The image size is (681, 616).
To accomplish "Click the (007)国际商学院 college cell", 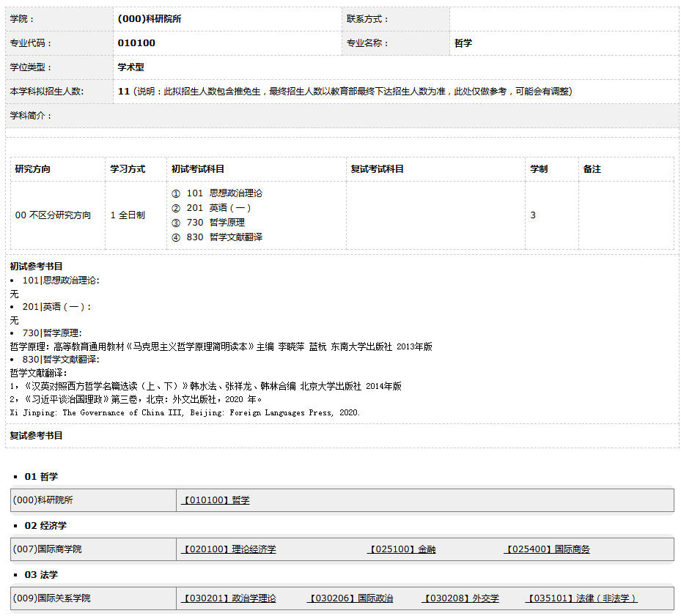I will coord(48,549).
